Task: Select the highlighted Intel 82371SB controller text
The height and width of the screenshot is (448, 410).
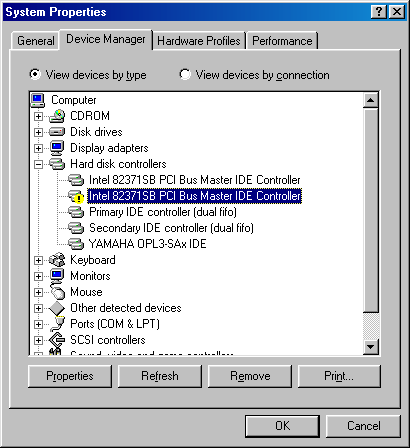Action: pyautogui.click(x=195, y=196)
